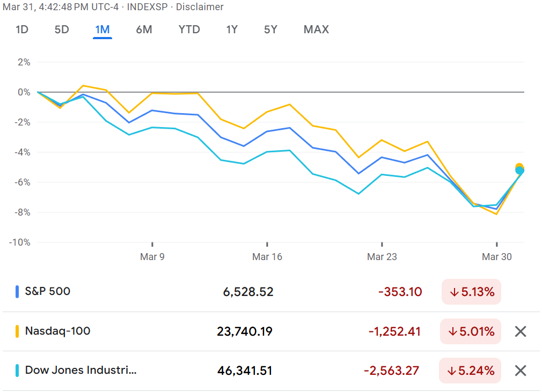Screen dimensions: 542x392
Task: Switch to the 5D time range
Action: [x=62, y=29]
